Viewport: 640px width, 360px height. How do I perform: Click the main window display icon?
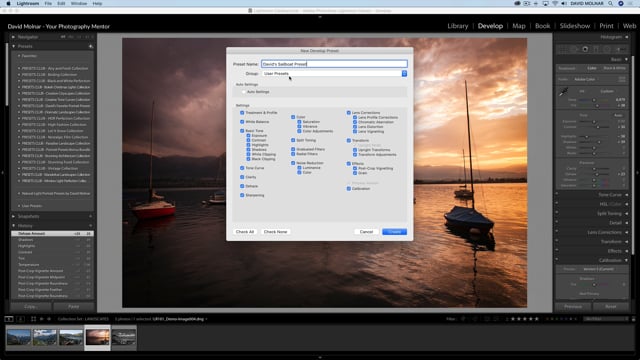point(9,319)
